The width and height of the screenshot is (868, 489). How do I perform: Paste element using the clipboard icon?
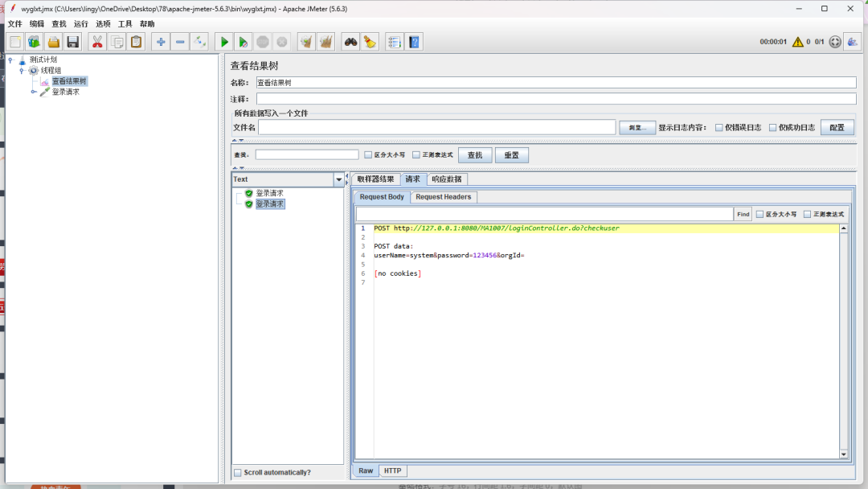pos(136,41)
